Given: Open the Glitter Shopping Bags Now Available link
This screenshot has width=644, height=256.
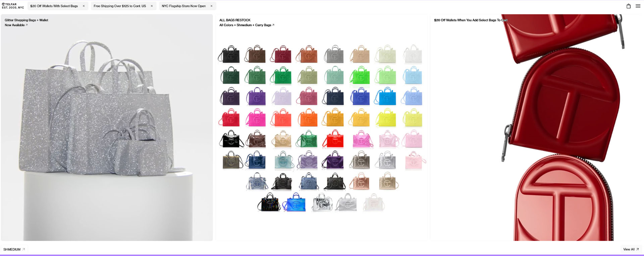Looking at the screenshot, I should [x=16, y=25].
